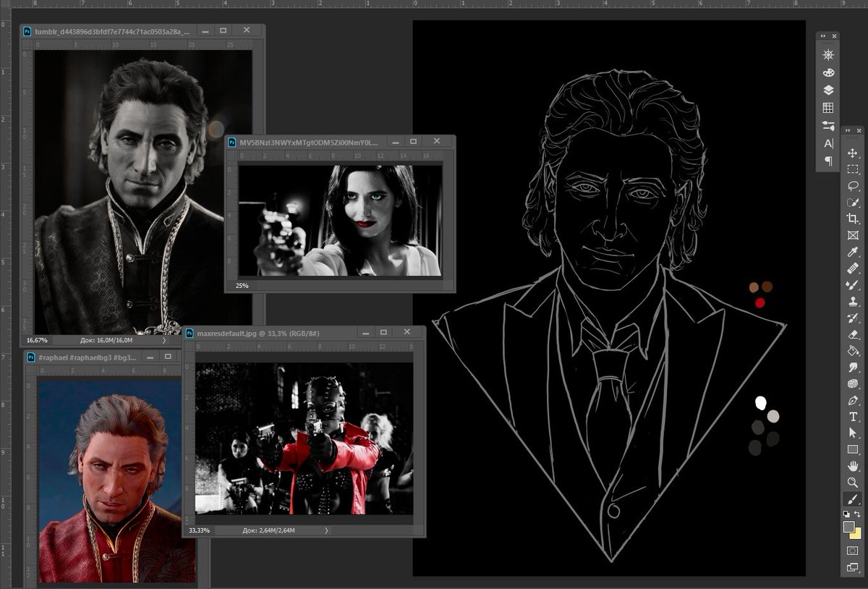Select the Paint Bucket tool

coord(852,351)
